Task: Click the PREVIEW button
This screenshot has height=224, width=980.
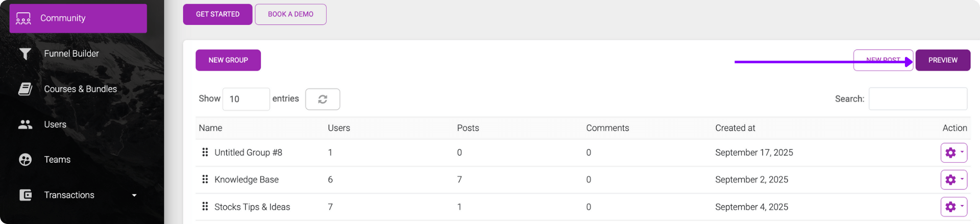Action: [x=943, y=60]
